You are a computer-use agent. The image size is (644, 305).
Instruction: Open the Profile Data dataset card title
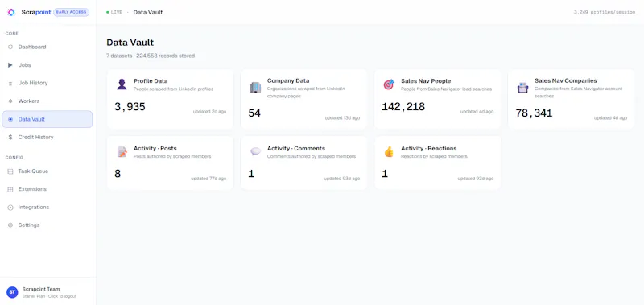tap(151, 80)
